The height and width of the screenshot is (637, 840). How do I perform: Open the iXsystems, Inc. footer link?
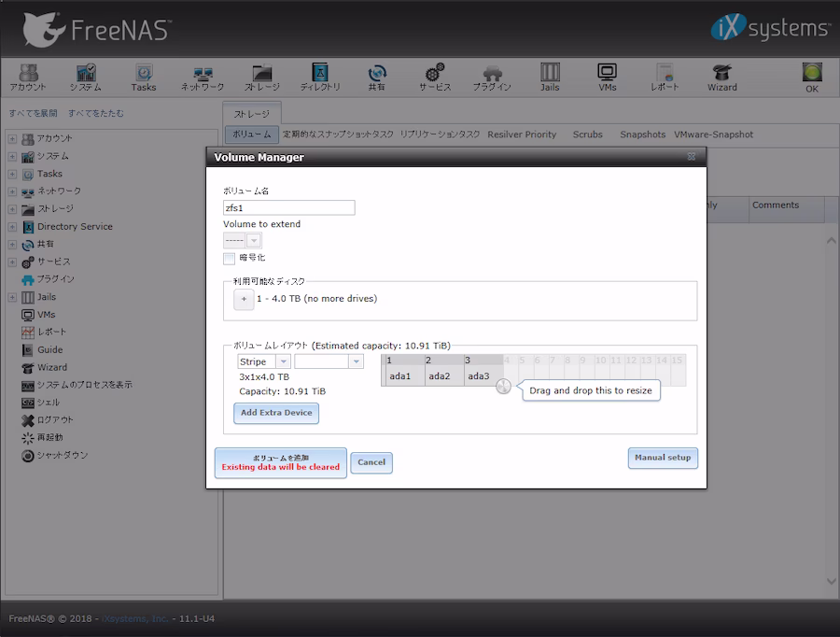[x=135, y=618]
